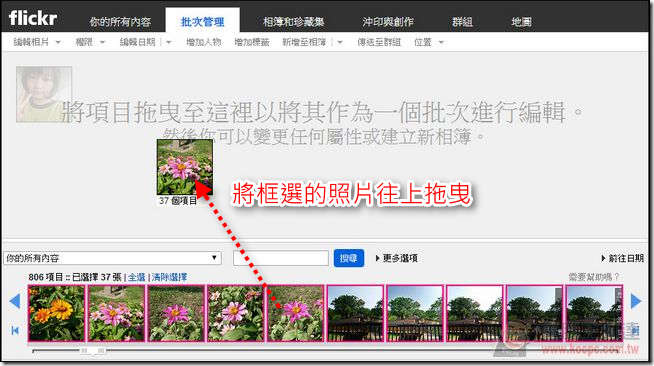This screenshot has height=366, width=654.
Task: Click the 編輯日期 toolbar item
Action: pyautogui.click(x=137, y=42)
